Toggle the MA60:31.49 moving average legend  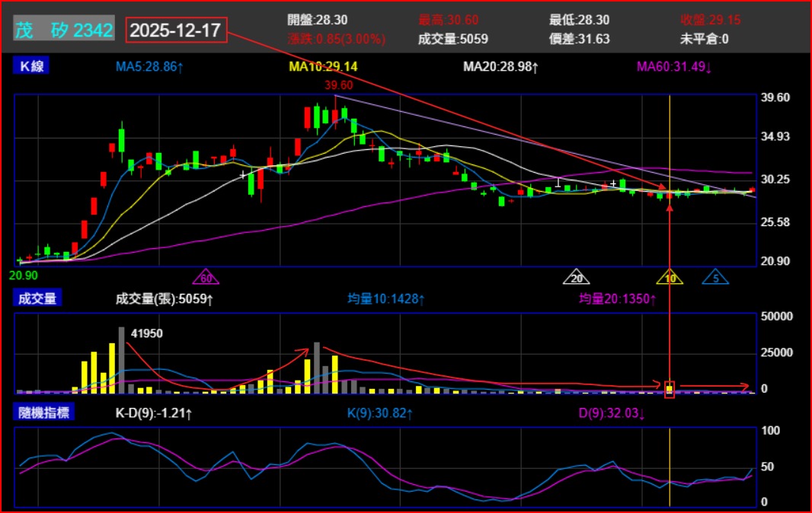[673, 67]
